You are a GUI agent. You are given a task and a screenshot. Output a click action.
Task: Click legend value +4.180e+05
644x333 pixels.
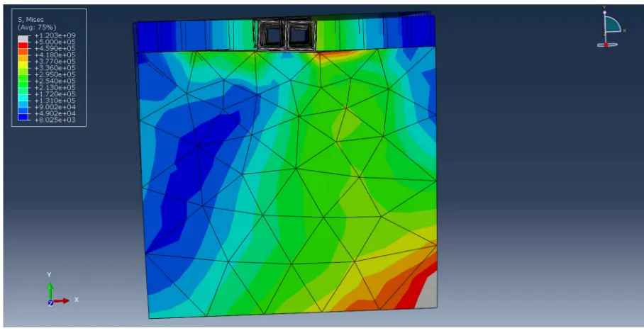coord(55,55)
